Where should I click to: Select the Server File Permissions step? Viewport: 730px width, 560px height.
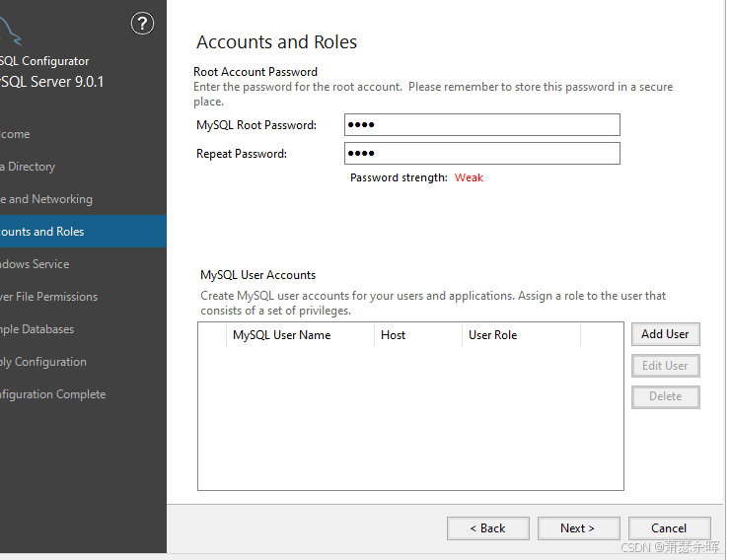48,297
